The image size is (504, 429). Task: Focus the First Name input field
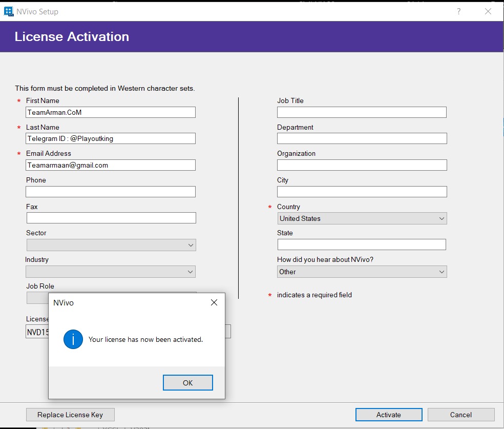pyautogui.click(x=111, y=112)
